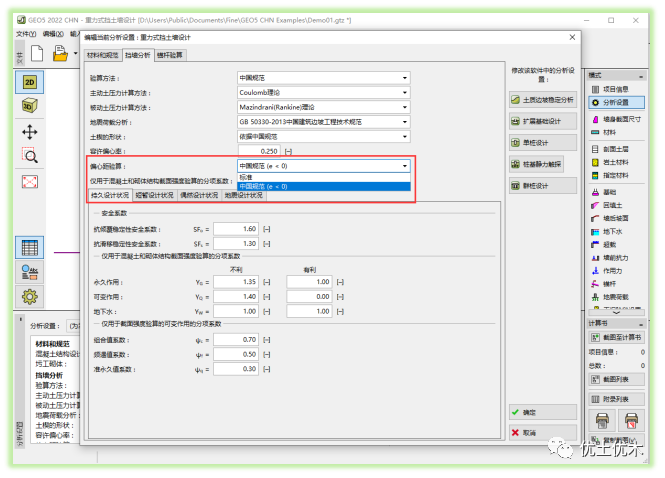Open 地震荷载 mode item

coord(616,297)
